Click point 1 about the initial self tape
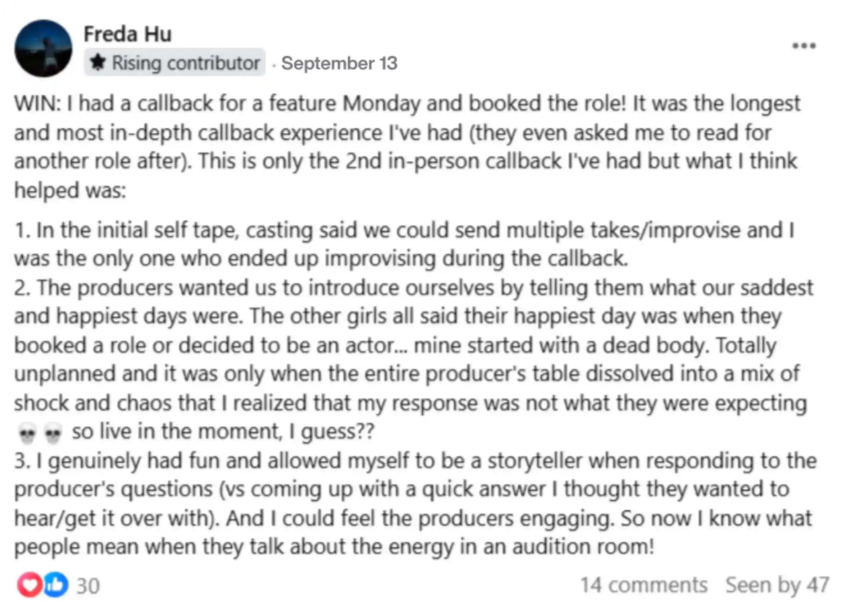Image resolution: width=852 pixels, height=616 pixels. click(x=405, y=244)
